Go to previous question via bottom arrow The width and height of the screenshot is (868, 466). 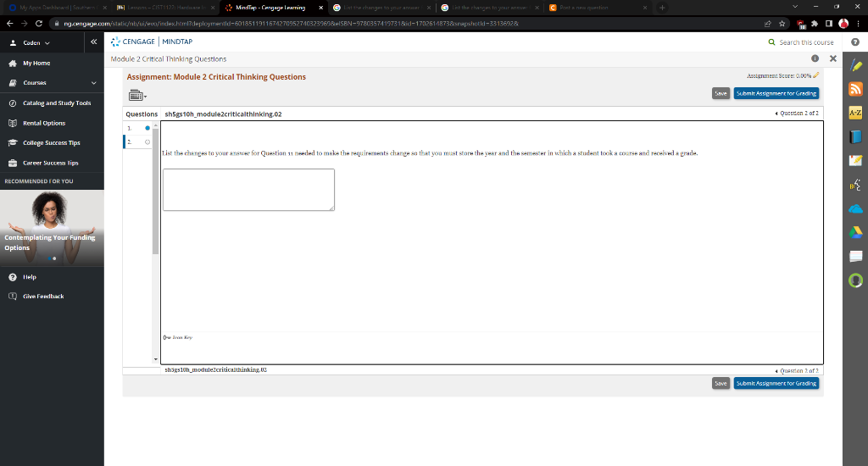(776, 371)
